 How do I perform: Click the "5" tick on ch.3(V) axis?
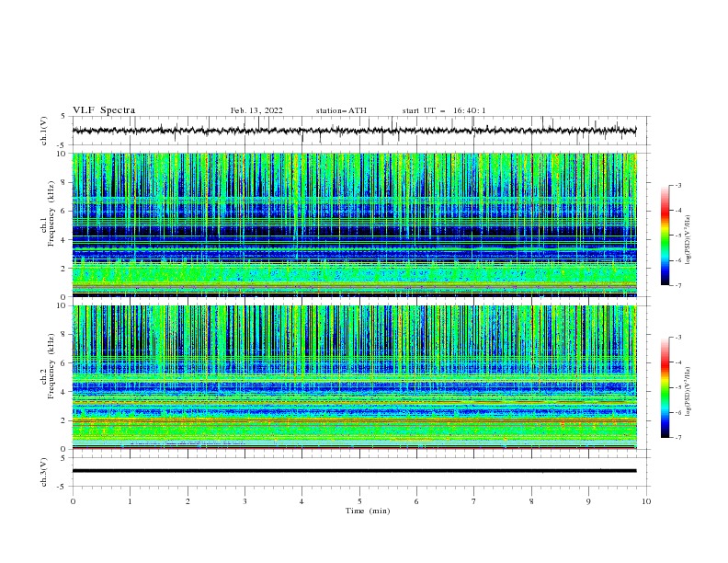pyautogui.click(x=63, y=457)
